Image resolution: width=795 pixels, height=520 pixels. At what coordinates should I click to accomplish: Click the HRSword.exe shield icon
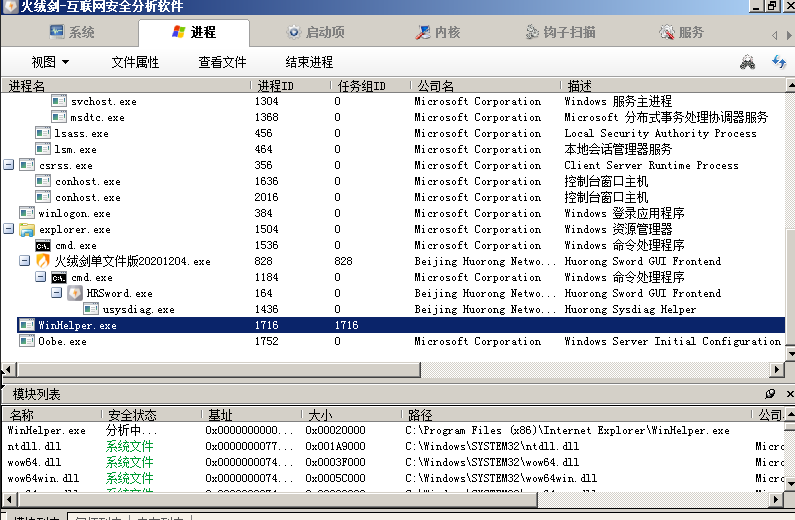pos(75,293)
